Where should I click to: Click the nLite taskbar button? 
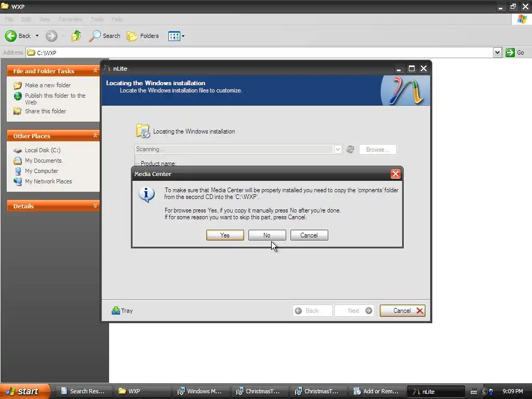[435, 391]
